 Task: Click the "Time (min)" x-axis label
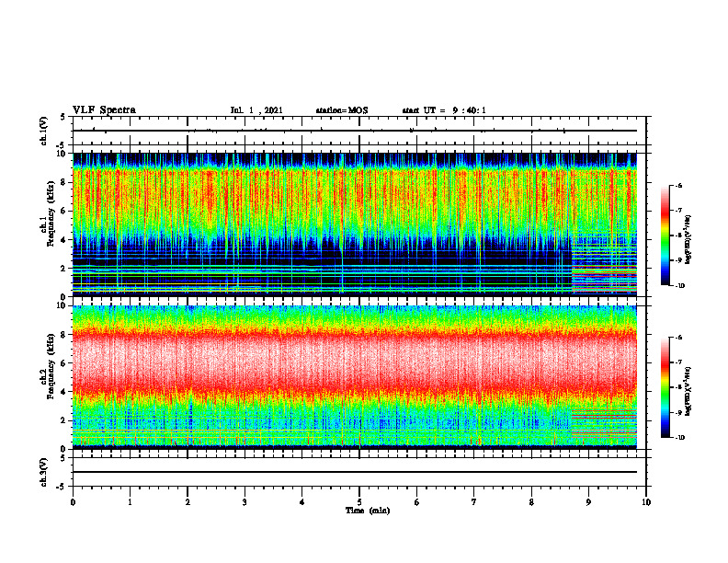click(x=368, y=511)
